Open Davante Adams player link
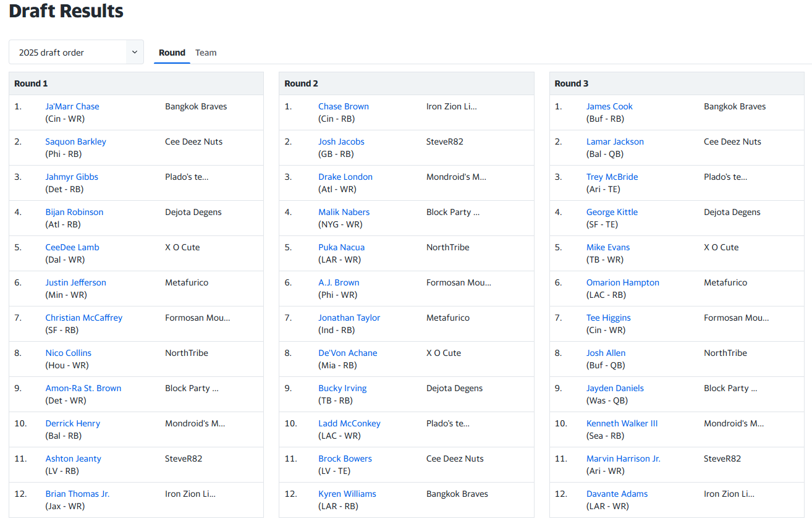Viewport: 812px width, 524px height. 617,494
